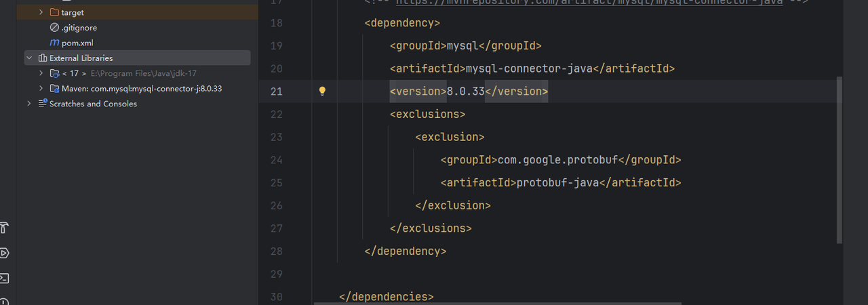Click the .gitignore file icon
Image resolution: width=868 pixels, height=305 pixels.
[x=55, y=28]
